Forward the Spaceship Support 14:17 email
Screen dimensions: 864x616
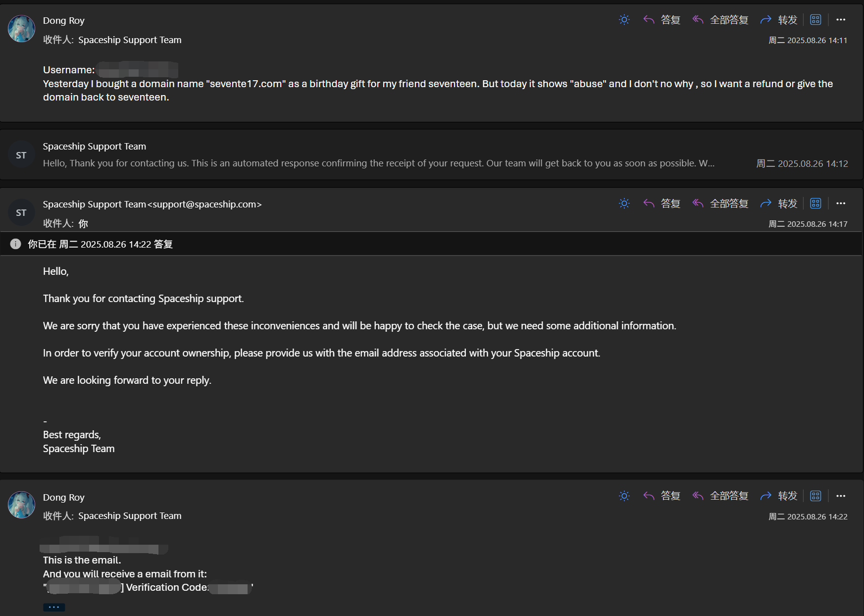point(779,204)
